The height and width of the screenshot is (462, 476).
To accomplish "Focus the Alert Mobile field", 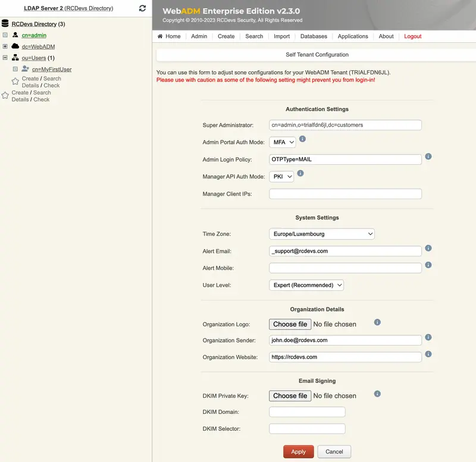I will coord(345,268).
